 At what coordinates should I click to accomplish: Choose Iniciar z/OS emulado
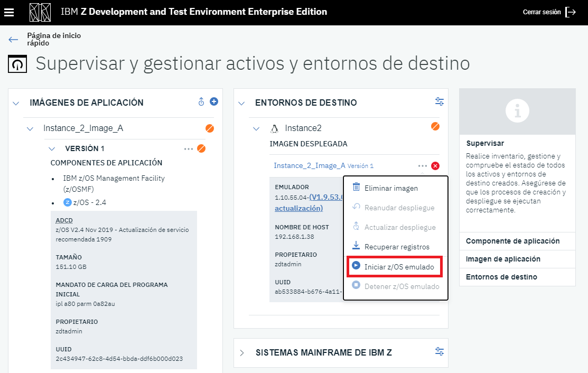click(x=395, y=267)
